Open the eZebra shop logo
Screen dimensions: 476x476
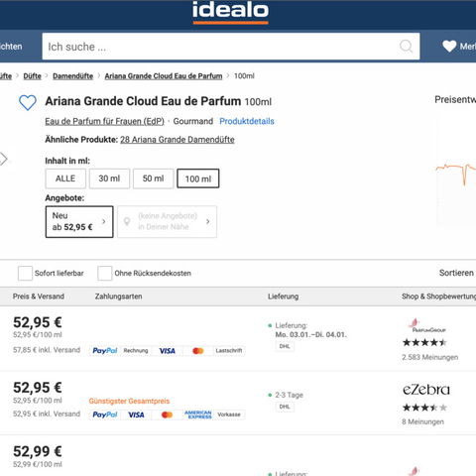coord(426,390)
